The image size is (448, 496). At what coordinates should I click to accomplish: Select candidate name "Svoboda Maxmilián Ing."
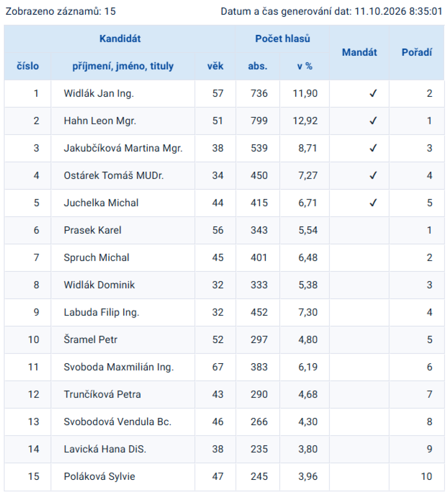[118, 367]
